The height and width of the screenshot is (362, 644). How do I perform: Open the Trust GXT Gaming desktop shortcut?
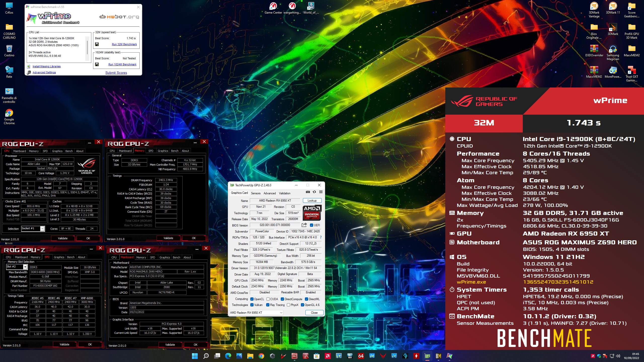[632, 74]
